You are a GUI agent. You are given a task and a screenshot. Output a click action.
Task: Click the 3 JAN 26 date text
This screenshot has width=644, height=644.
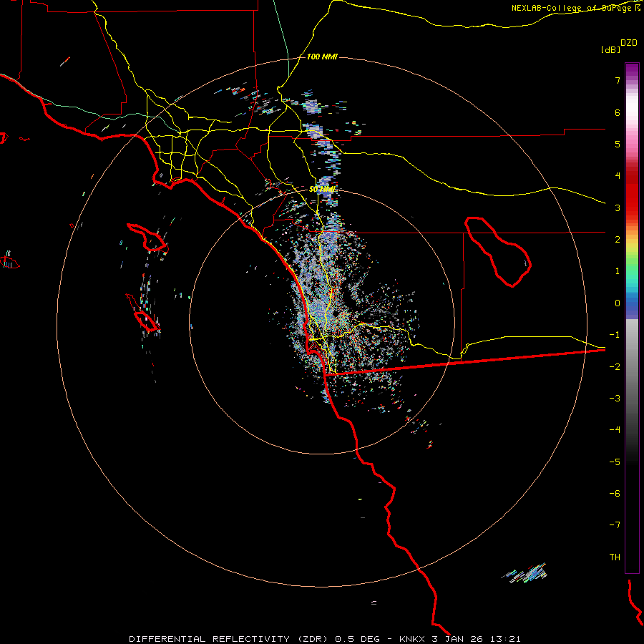459,639
